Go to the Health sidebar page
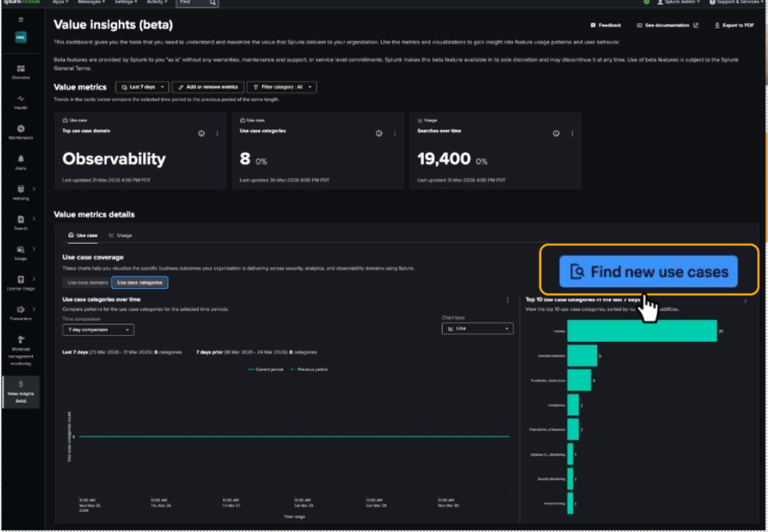The width and height of the screenshot is (768, 532). click(21, 102)
